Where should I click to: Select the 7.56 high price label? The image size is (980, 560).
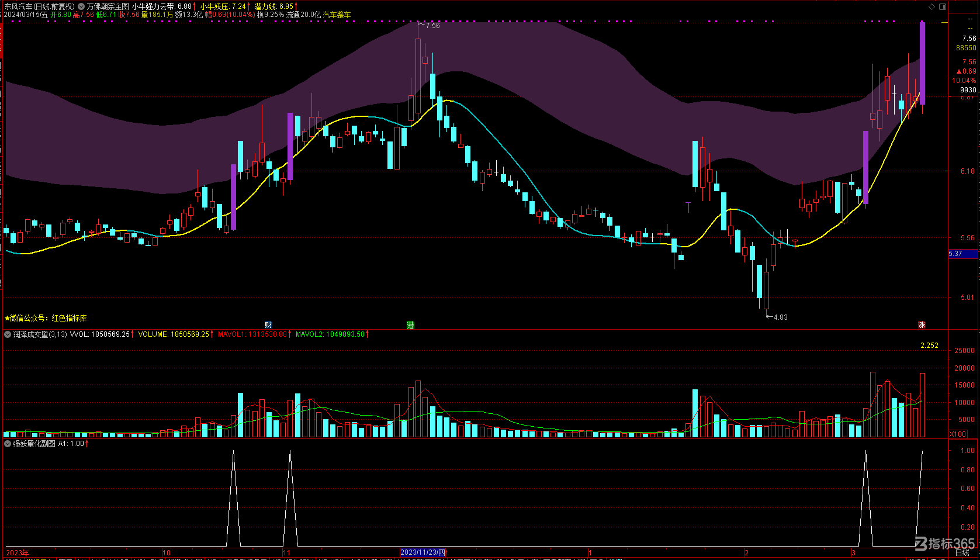[433, 26]
